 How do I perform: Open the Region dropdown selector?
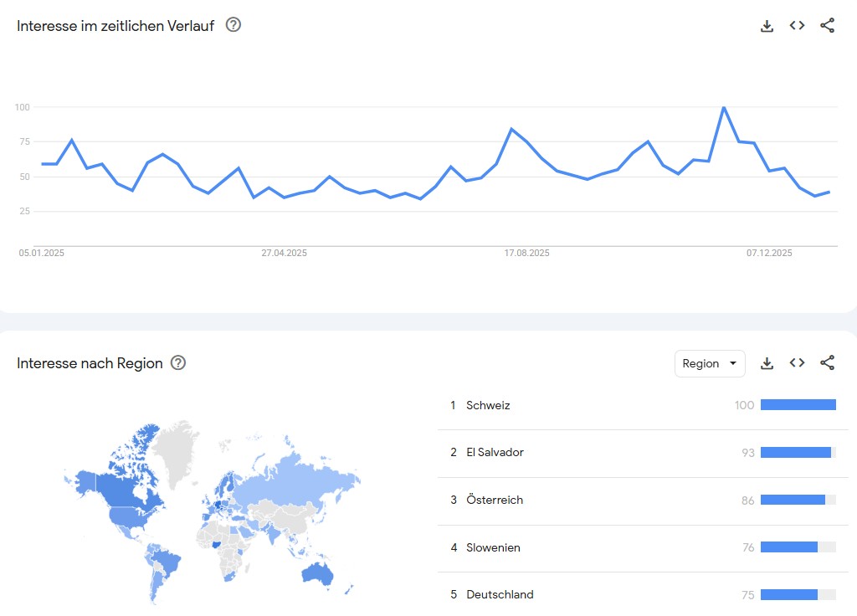point(710,363)
